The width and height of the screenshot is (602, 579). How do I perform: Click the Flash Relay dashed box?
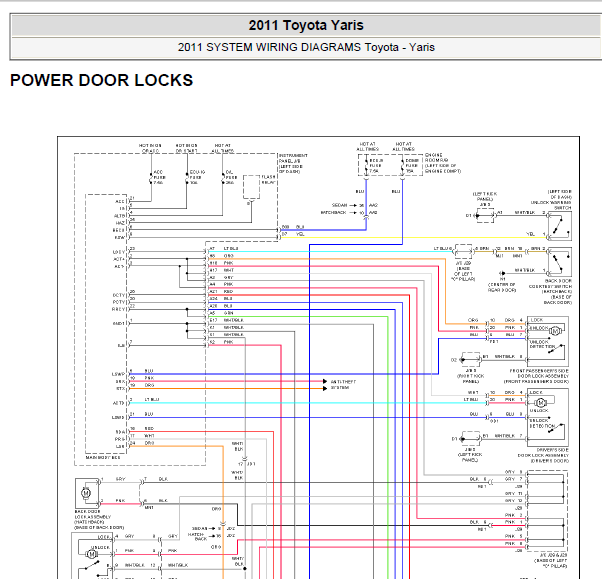(x=251, y=187)
